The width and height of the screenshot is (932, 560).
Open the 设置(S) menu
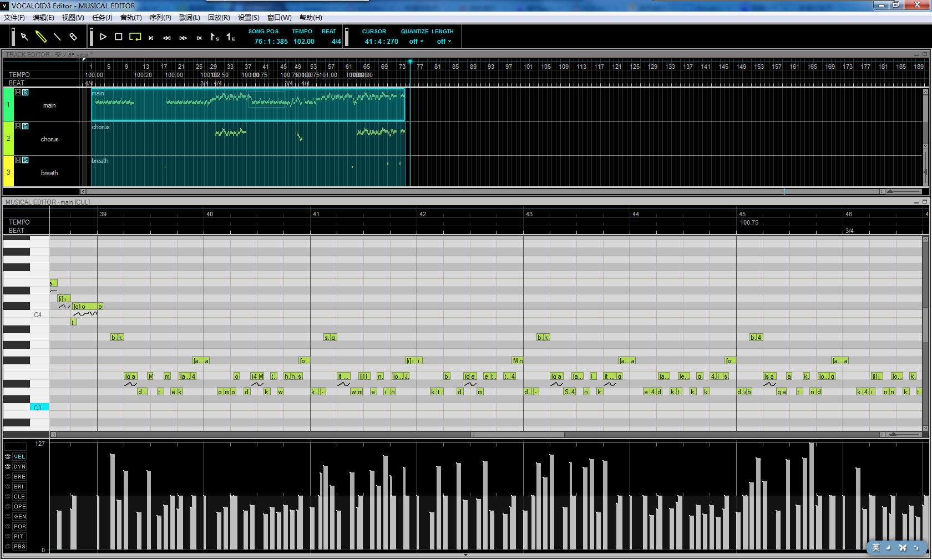pos(249,18)
